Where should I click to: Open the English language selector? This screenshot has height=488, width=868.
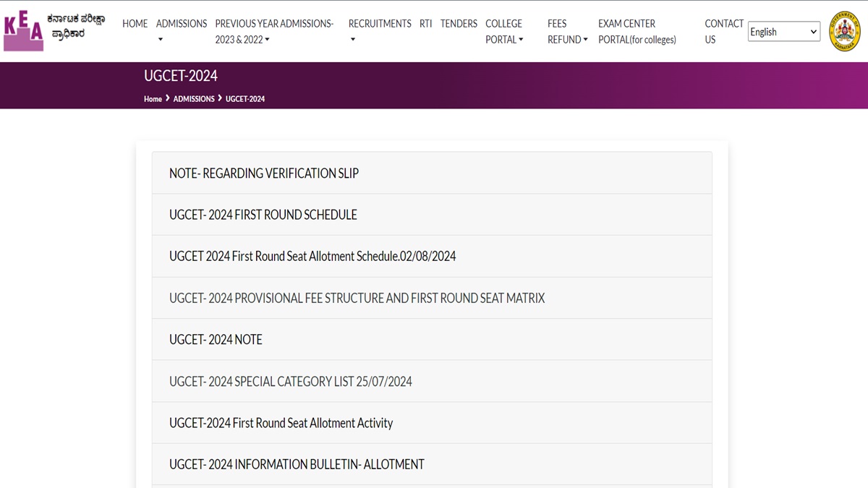tap(784, 32)
